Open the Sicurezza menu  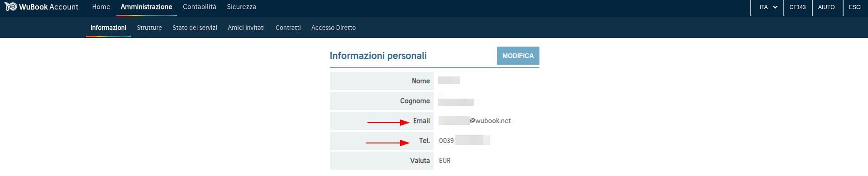(242, 7)
